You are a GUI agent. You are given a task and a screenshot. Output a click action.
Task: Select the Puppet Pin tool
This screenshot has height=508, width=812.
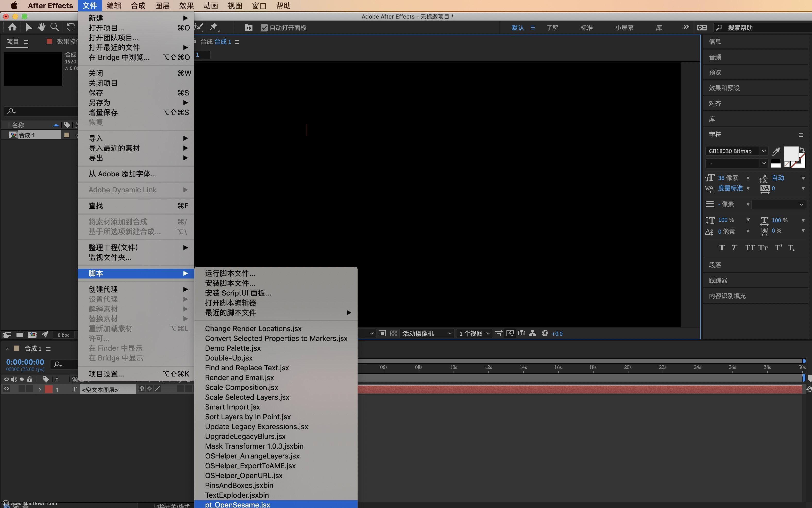tap(214, 27)
